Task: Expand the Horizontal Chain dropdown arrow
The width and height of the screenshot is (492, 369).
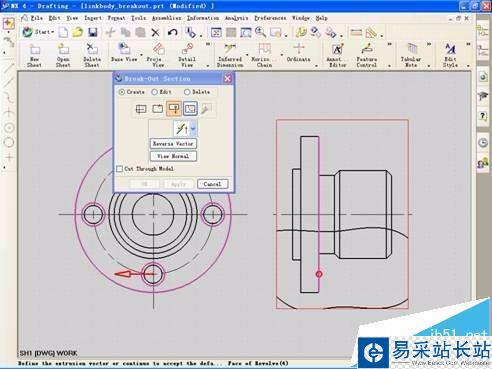Action: [282, 55]
